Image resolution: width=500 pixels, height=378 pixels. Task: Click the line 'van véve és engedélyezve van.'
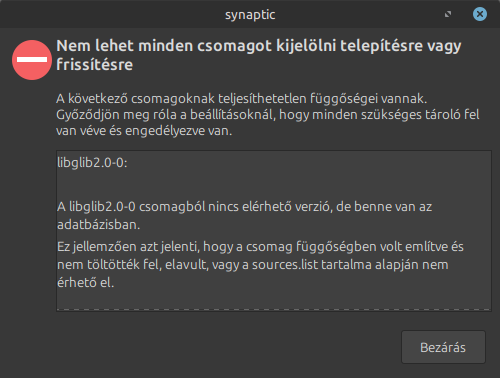pos(144,131)
